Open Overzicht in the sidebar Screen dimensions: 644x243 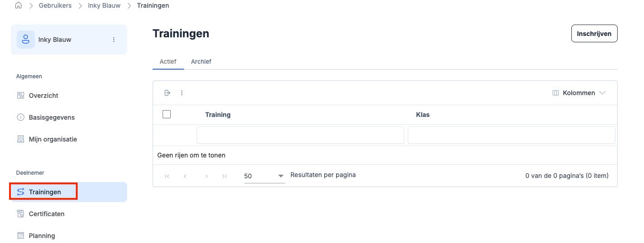(x=44, y=96)
